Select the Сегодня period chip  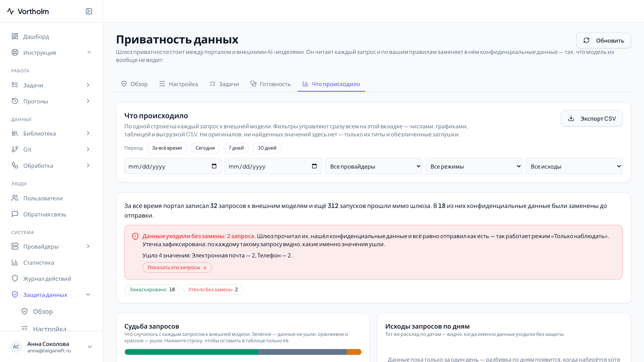pos(205,148)
